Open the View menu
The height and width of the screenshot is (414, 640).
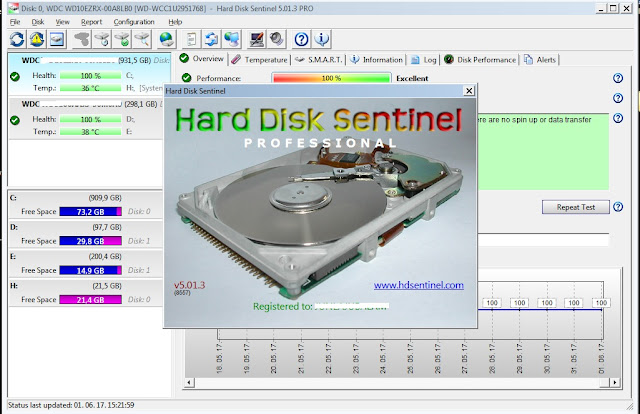click(62, 22)
